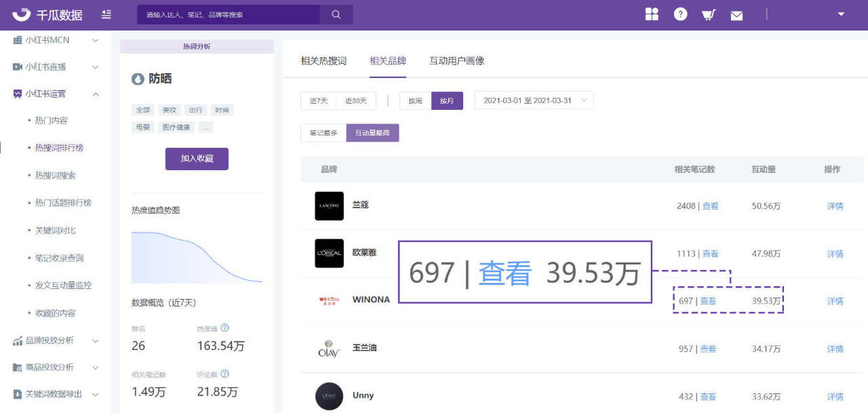Select the 出行 category tag
Image resolution: width=868 pixels, height=413 pixels.
point(195,110)
